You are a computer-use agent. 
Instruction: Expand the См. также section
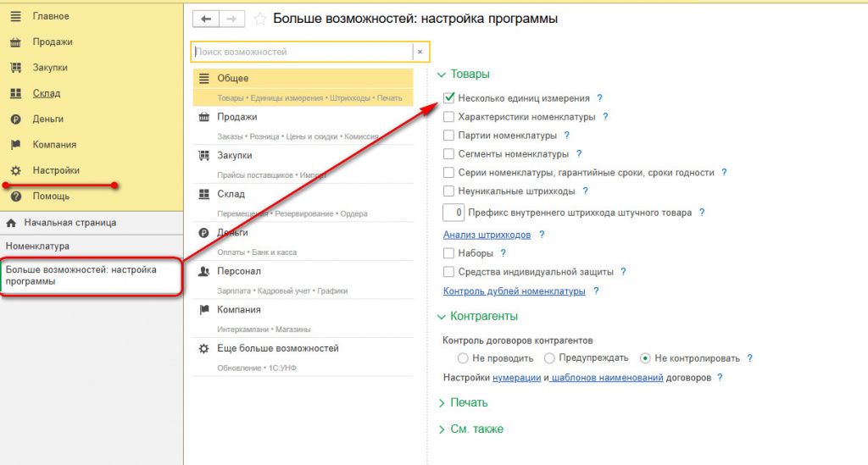(x=441, y=429)
